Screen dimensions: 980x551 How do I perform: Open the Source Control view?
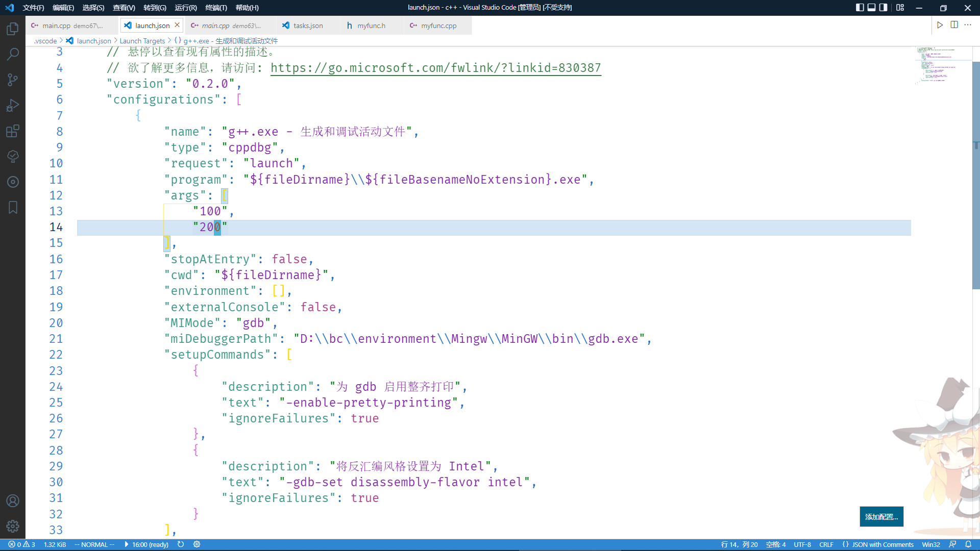pyautogui.click(x=12, y=80)
